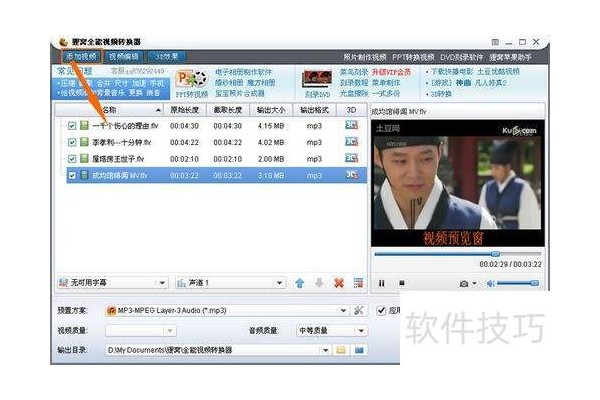Click the 3D icon for 成均馆绯闻 MV.flv
Image resolution: width=600 pixels, height=400 pixels.
click(x=351, y=175)
